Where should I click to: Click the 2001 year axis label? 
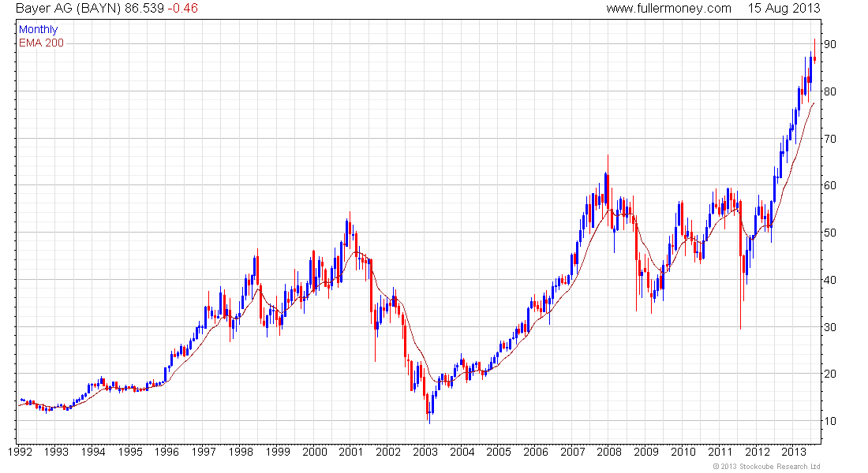point(351,452)
